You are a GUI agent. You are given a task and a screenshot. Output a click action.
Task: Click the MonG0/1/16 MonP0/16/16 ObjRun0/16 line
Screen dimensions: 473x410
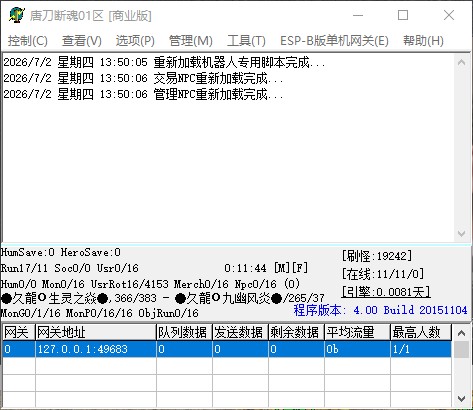point(100,313)
